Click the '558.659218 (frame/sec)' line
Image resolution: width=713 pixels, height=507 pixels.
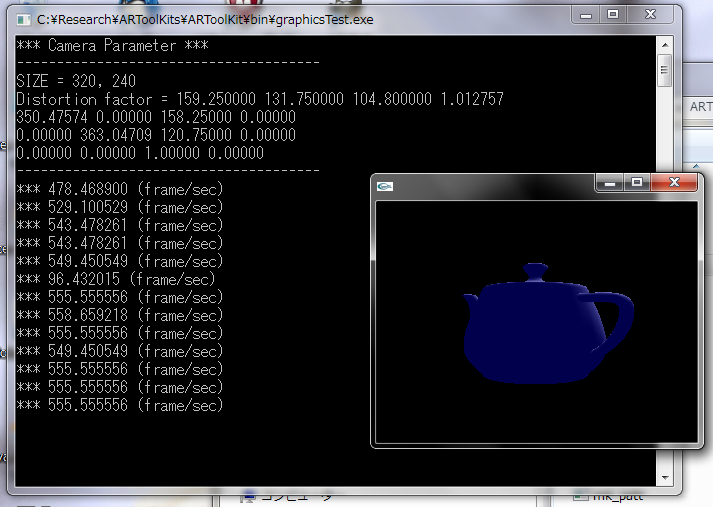coord(120,315)
